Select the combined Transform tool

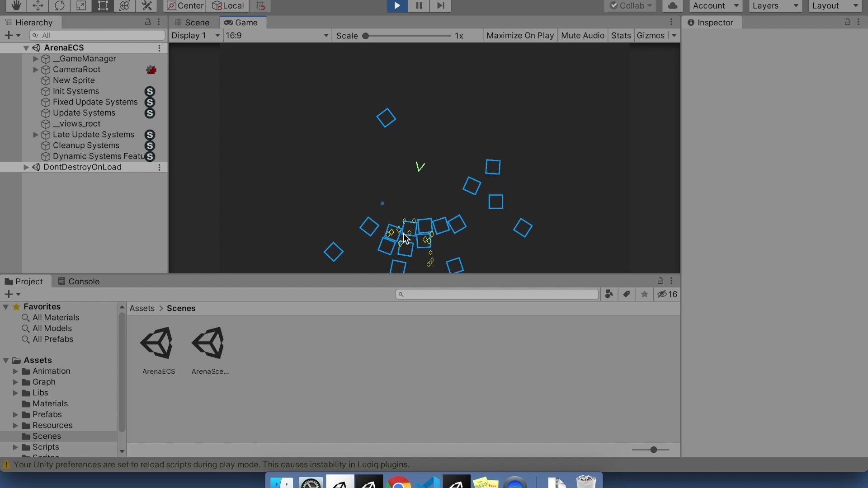click(124, 5)
